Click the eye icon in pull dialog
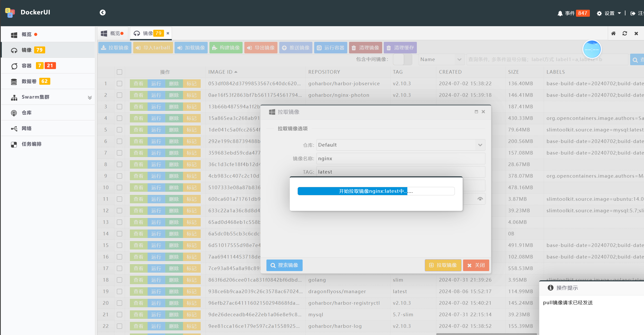 click(x=480, y=199)
